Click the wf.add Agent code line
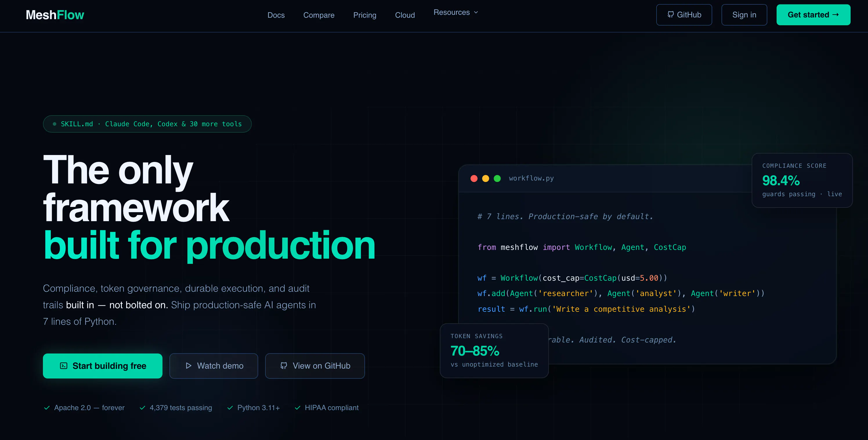The height and width of the screenshot is (440, 868). pyautogui.click(x=621, y=293)
